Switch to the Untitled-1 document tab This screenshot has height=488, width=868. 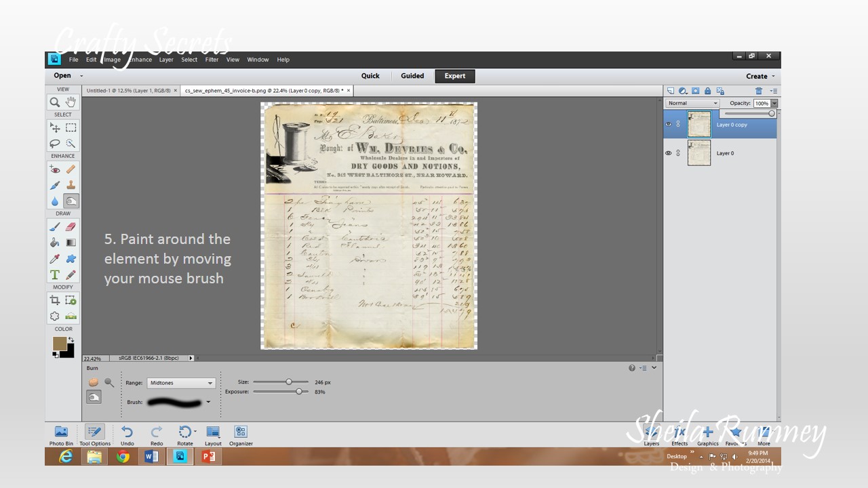click(130, 90)
